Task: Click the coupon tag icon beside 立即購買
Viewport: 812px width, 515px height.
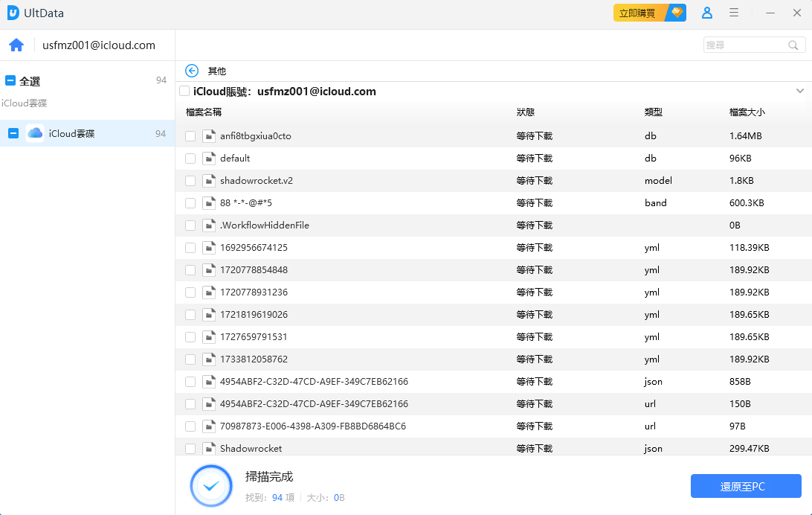Action: (x=675, y=13)
